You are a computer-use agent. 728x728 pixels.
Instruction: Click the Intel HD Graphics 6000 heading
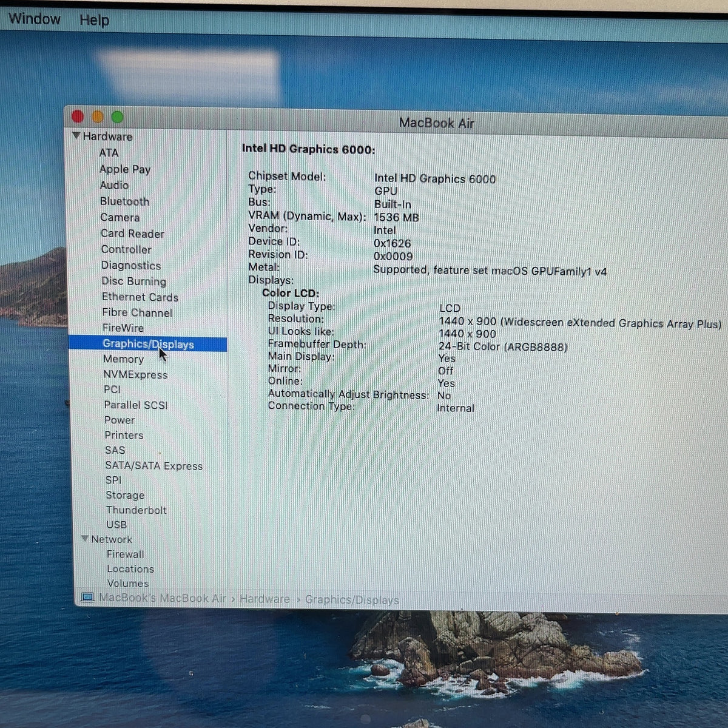[308, 149]
